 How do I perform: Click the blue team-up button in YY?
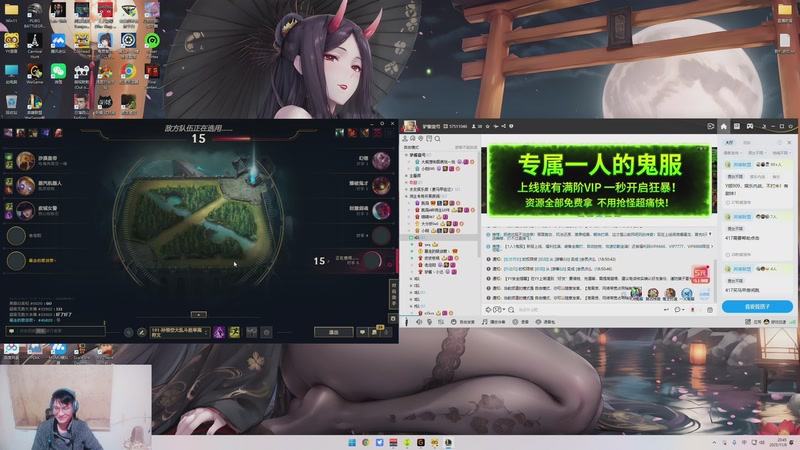tap(757, 306)
